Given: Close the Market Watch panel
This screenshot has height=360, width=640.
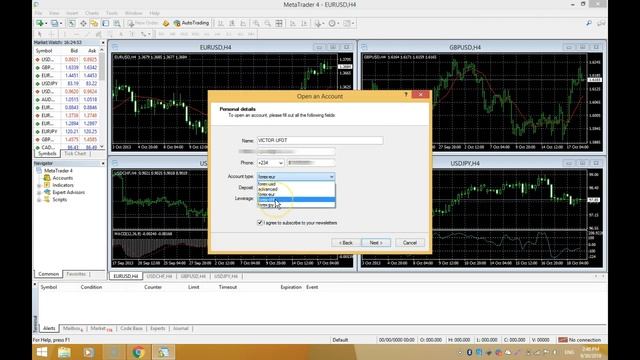Looking at the screenshot, I should pos(102,42).
